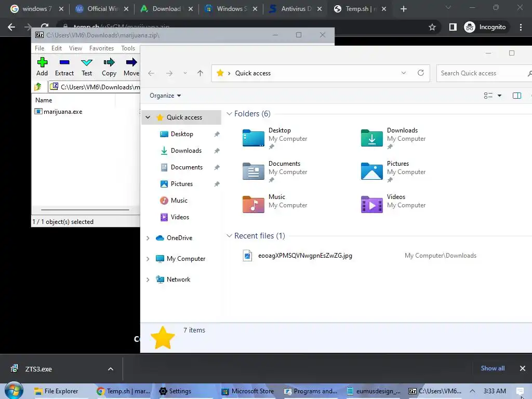Viewport: 532px width, 399px height.
Task: Open recent locations dropdown in Explorer
Action: point(185,73)
